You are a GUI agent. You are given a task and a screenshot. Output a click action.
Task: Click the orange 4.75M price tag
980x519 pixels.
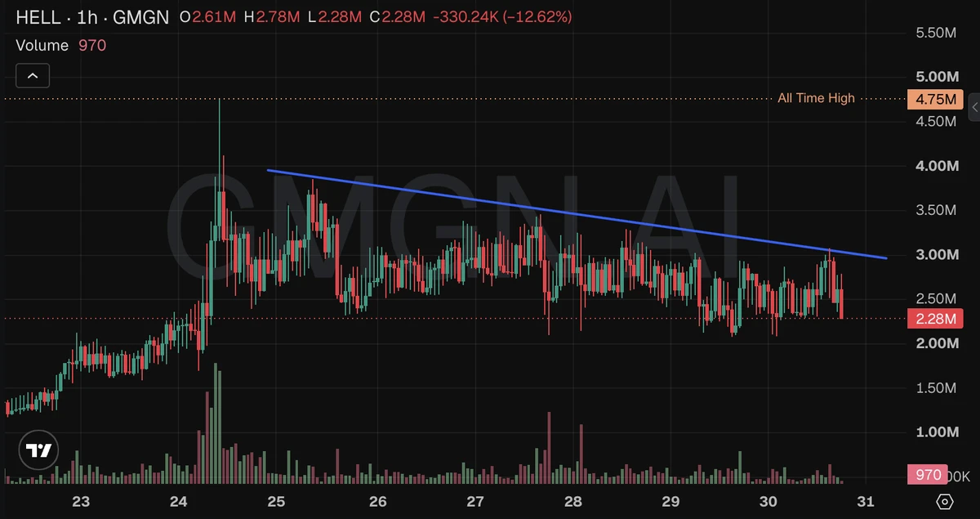[935, 100]
